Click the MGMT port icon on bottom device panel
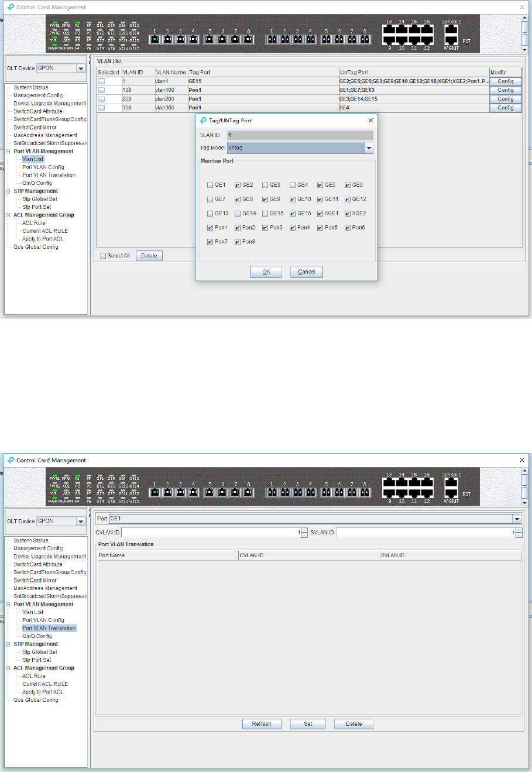The height and width of the screenshot is (772, 532). [x=451, y=493]
